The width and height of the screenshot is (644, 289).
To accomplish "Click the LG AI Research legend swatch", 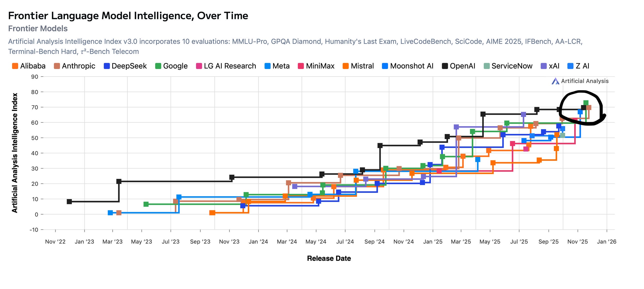I will 199,66.
